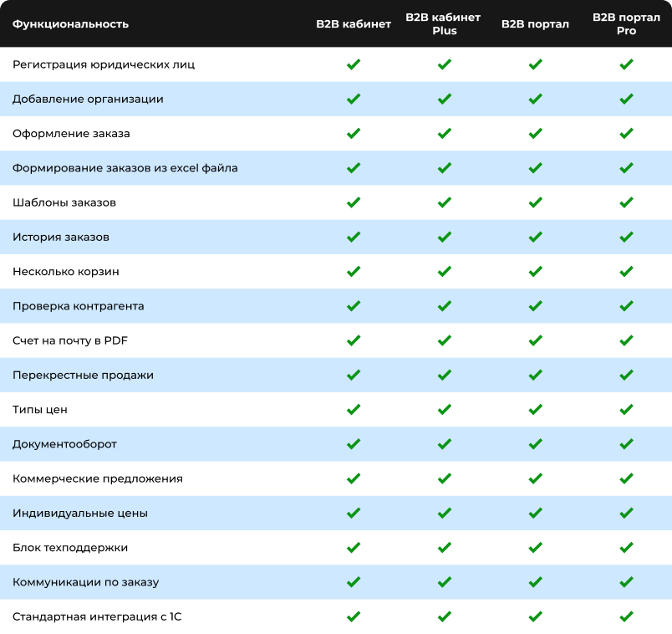The image size is (672, 634).
Task: Click the Проверка контрагента row label
Action: click(x=79, y=306)
